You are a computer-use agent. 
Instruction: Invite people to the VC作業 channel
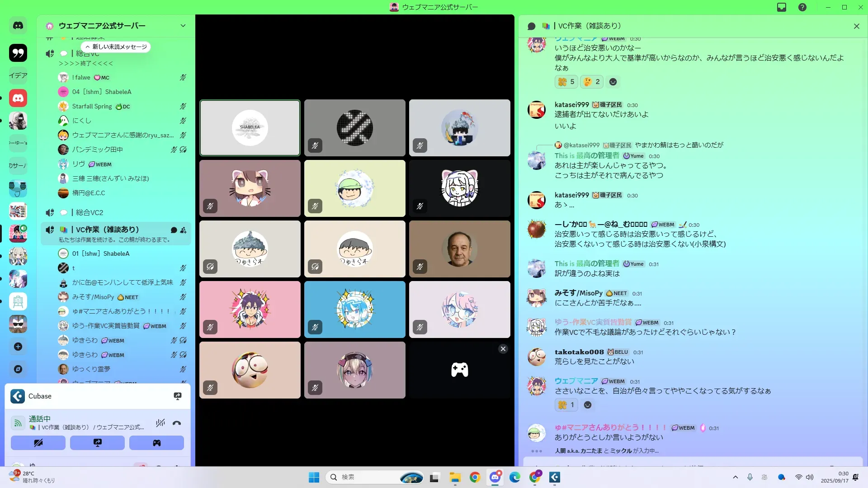pos(183,230)
